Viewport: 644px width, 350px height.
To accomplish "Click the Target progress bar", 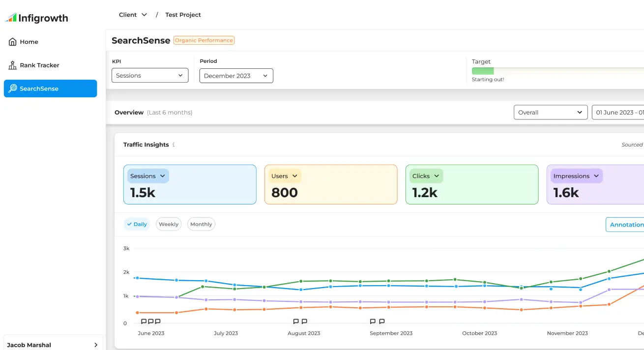I will click(x=557, y=71).
